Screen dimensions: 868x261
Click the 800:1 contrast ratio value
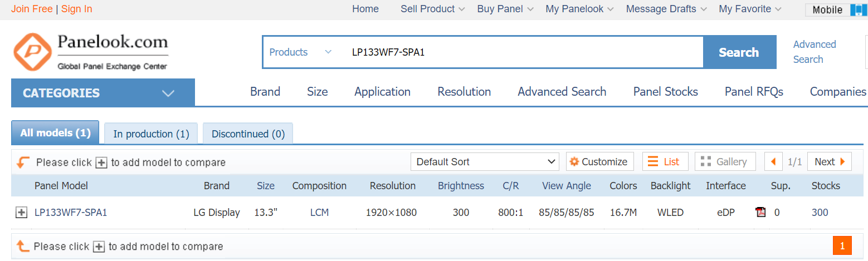click(x=511, y=212)
